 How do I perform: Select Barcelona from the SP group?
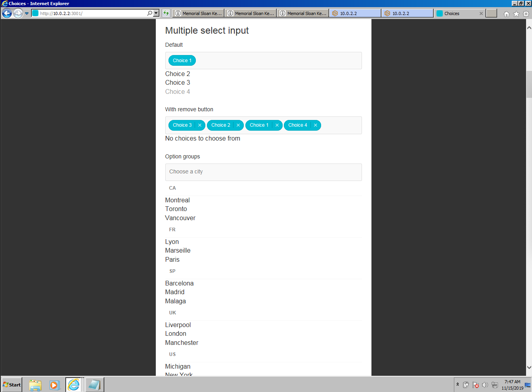point(263,283)
